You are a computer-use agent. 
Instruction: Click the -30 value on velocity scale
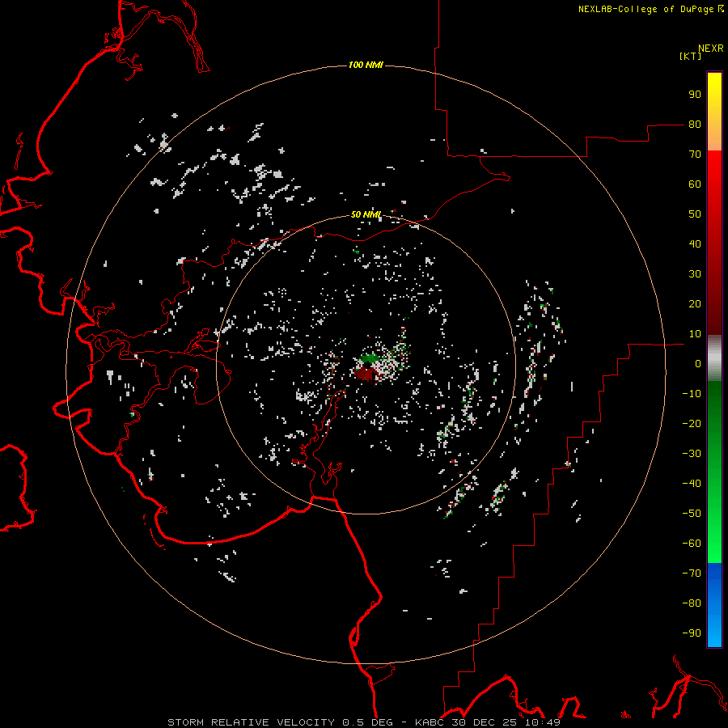(692, 454)
